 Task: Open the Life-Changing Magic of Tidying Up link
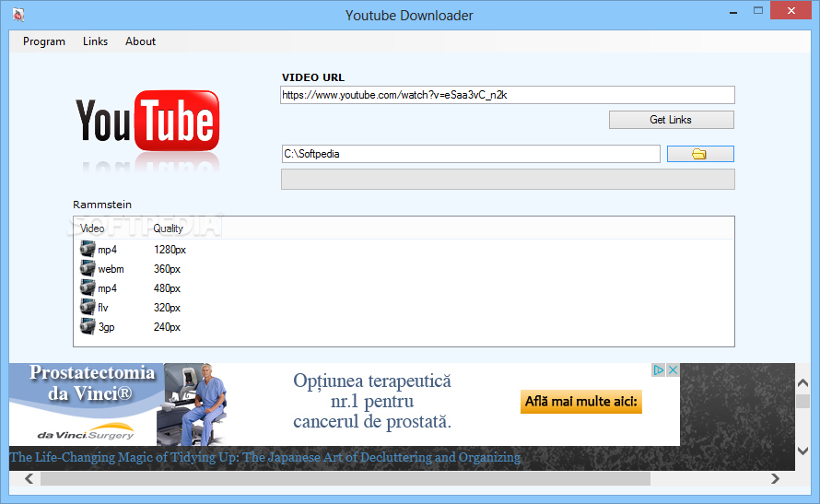click(265, 457)
